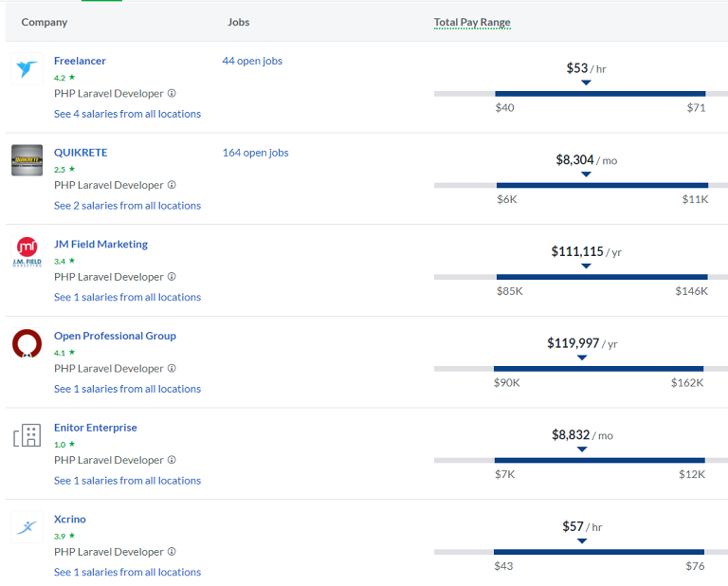See 1 salaries link under JM Field Marketing
728x586 pixels.
(x=127, y=297)
